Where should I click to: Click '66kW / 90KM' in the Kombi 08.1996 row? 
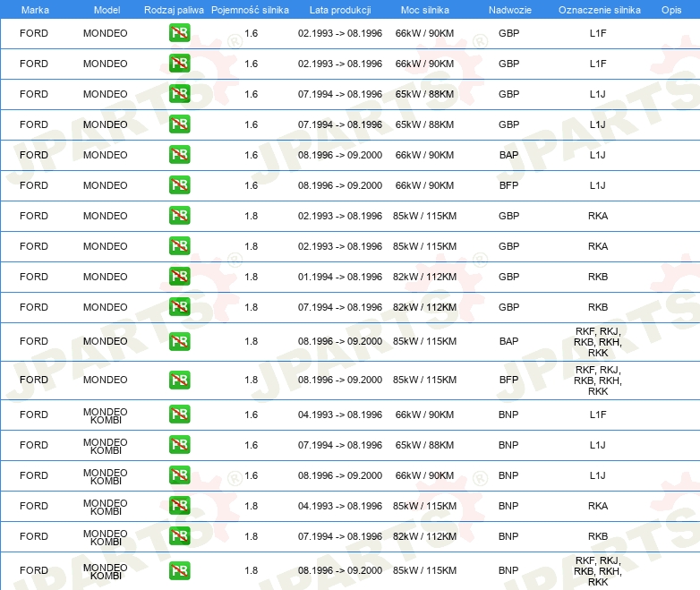pos(424,475)
